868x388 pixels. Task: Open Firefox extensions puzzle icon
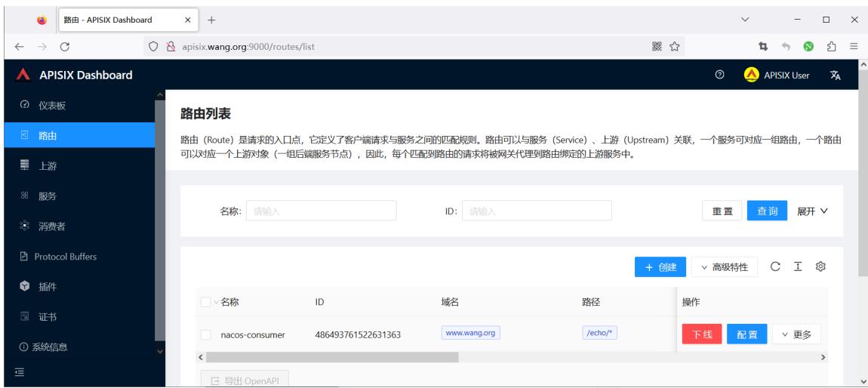[x=831, y=47]
